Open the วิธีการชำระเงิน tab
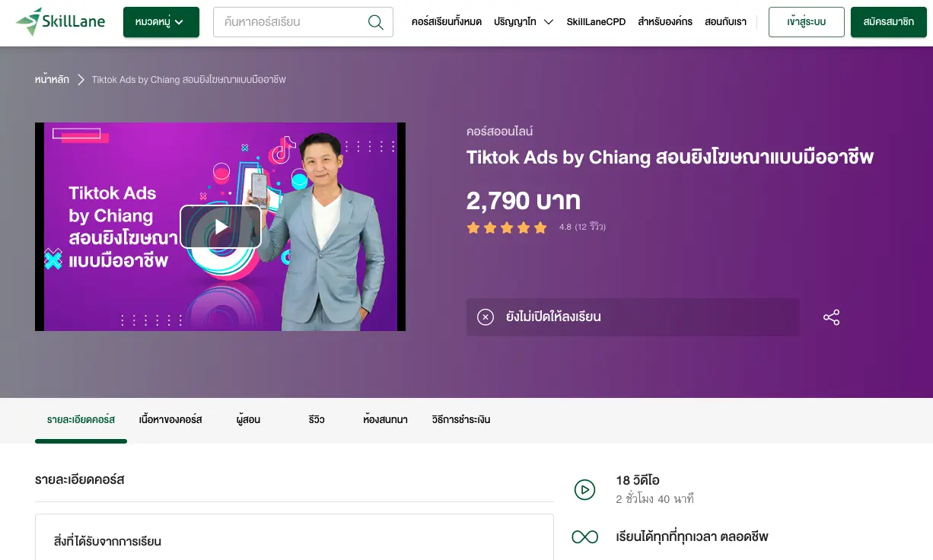Image resolution: width=933 pixels, height=560 pixels. pyautogui.click(x=461, y=420)
